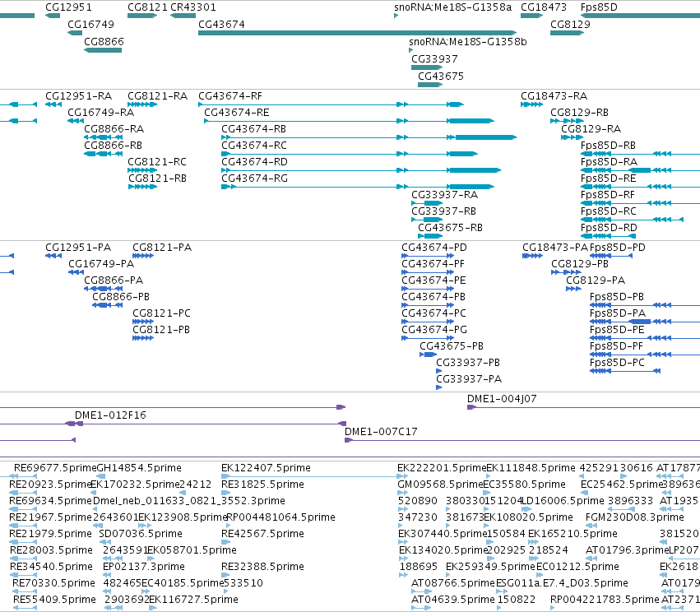Select the CR43301 gene label
This screenshot has height=612, width=700.
coord(192,7)
